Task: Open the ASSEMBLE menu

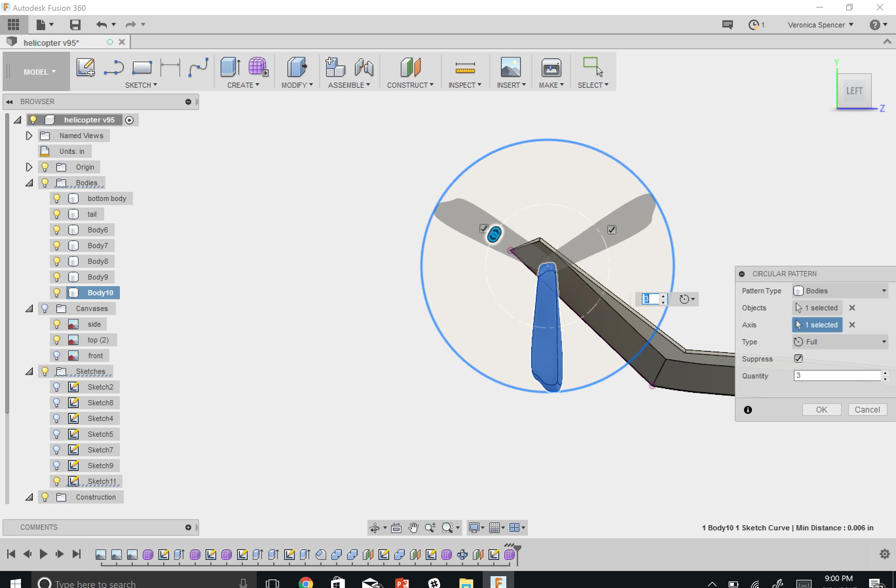Action: click(349, 85)
